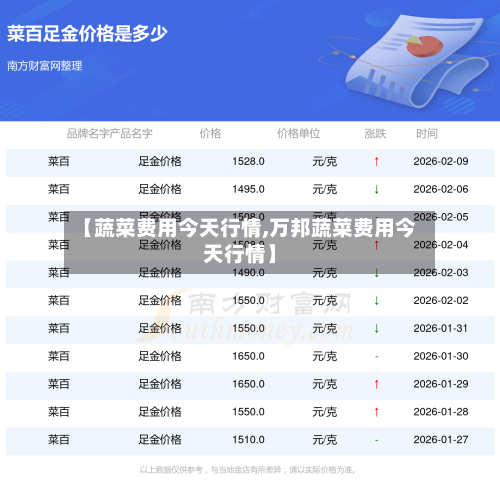Click 足金价格 in the 2026-01-30 row
Image resolution: width=500 pixels, height=486 pixels.
point(160,356)
